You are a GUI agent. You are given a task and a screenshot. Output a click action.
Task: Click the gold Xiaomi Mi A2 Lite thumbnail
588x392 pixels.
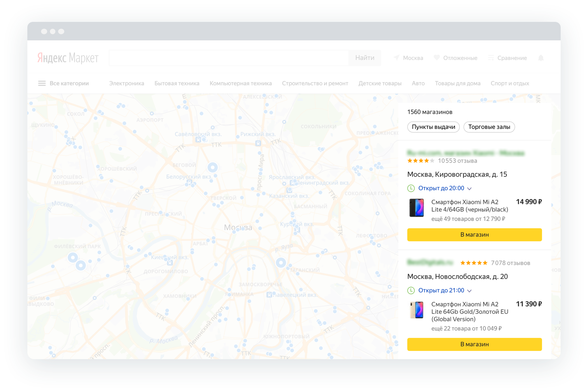[417, 310]
